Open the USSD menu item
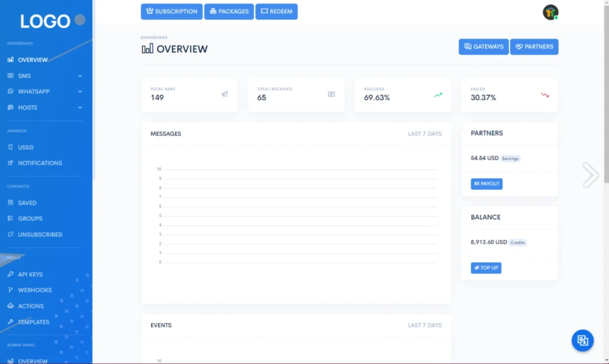The image size is (609, 364). click(26, 147)
